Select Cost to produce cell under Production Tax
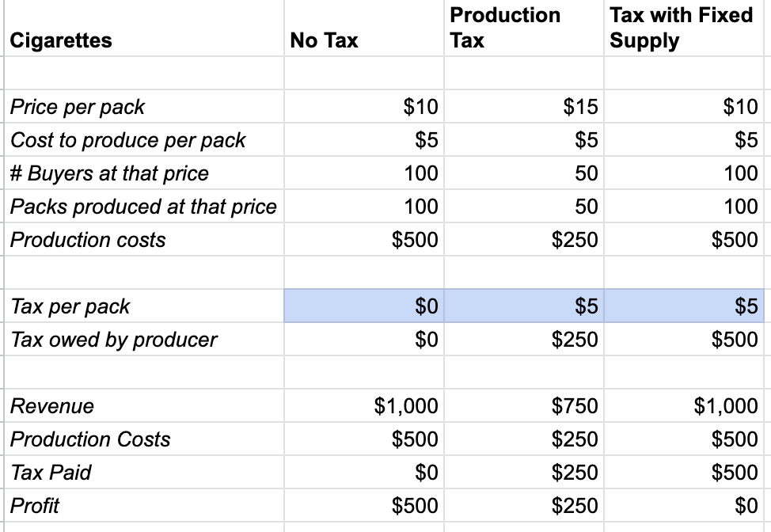 coord(524,139)
